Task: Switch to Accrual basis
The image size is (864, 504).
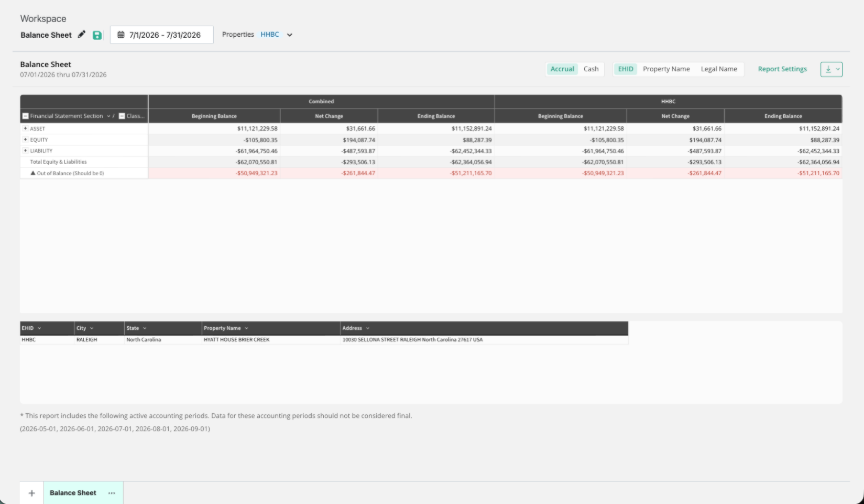Action: point(562,69)
